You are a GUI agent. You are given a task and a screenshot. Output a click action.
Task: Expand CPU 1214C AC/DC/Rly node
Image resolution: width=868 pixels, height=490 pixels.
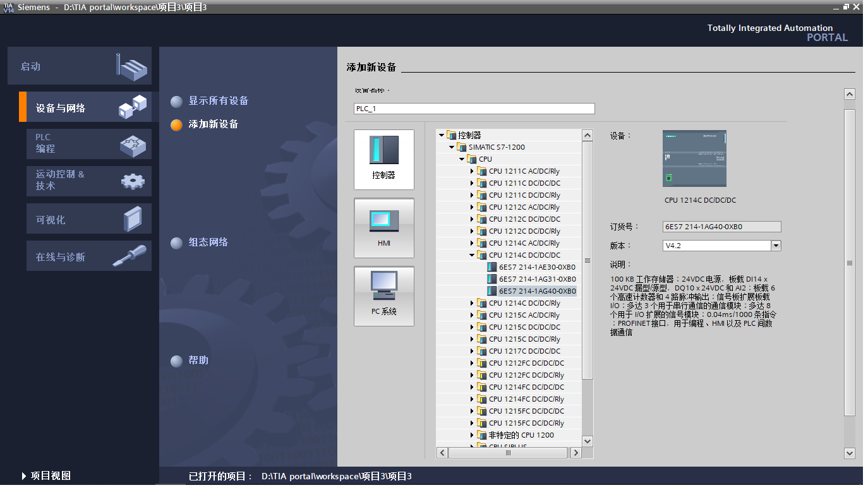[472, 243]
